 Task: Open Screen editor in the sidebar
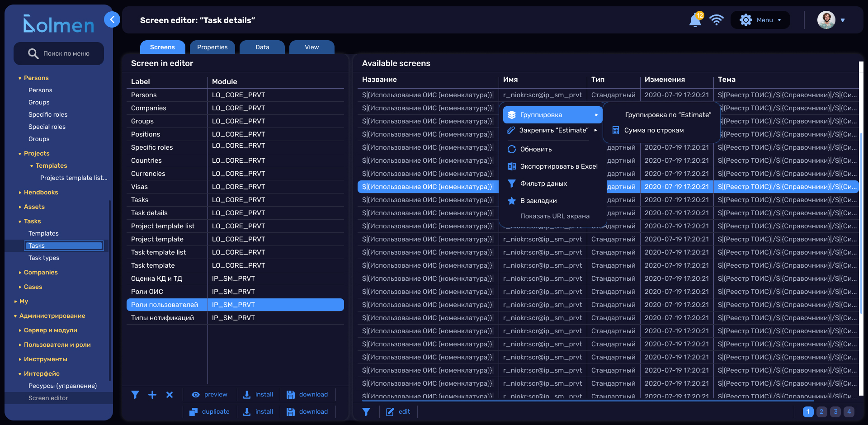pyautogui.click(x=48, y=398)
